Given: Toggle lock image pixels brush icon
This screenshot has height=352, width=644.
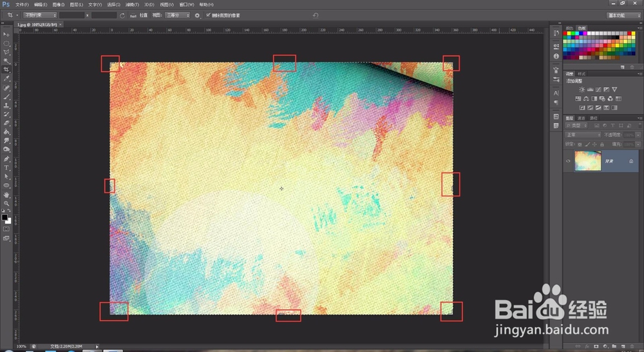Looking at the screenshot, I should pos(587,144).
